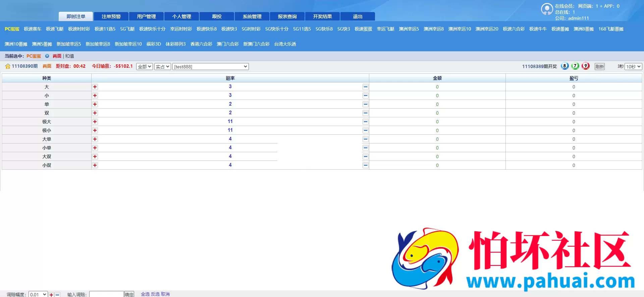
Task: Switch to 即时注单 tab
Action: (76, 16)
